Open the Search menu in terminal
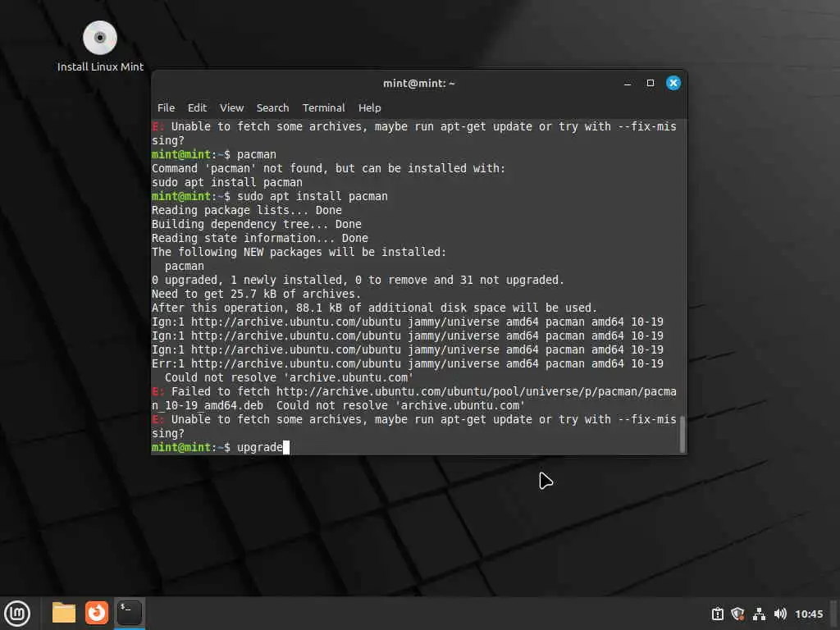The image size is (840, 630). click(x=272, y=107)
